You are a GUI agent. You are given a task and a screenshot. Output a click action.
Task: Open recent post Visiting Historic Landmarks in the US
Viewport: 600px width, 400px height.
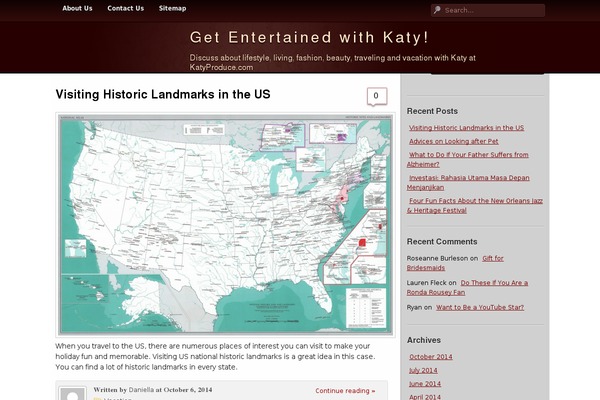point(466,128)
